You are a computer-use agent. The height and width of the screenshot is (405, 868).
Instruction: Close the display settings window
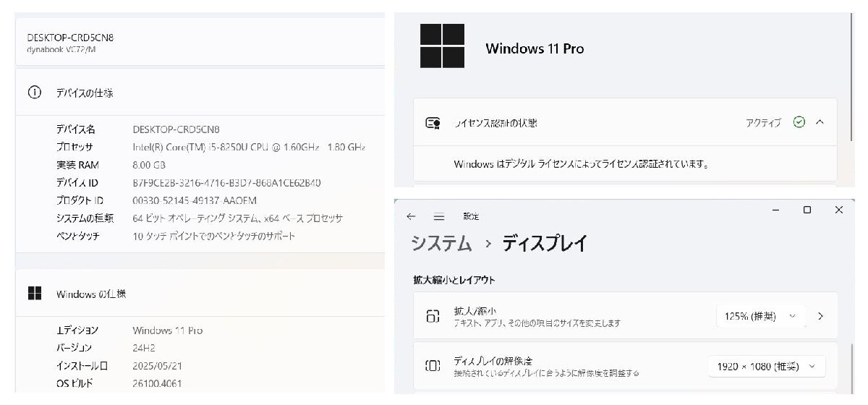pyautogui.click(x=839, y=210)
